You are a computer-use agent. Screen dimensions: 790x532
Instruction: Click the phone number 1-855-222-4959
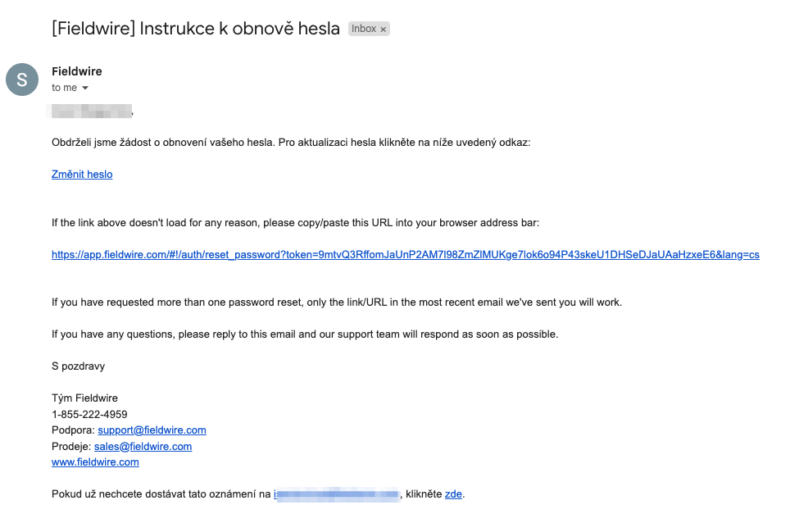[x=89, y=414]
